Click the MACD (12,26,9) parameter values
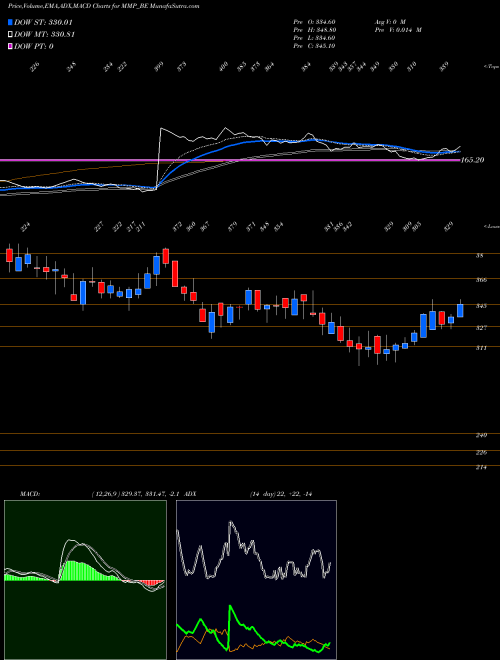Screen dimensions: 500x660 (x=136, y=494)
